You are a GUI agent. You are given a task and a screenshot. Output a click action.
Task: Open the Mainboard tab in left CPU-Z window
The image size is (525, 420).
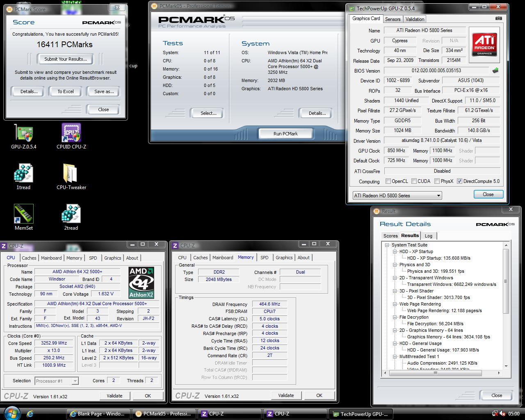click(x=51, y=258)
